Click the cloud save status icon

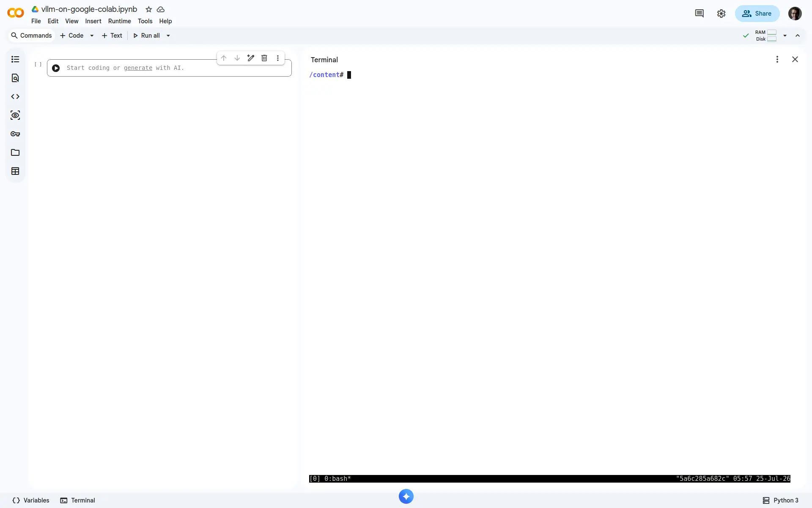click(161, 9)
